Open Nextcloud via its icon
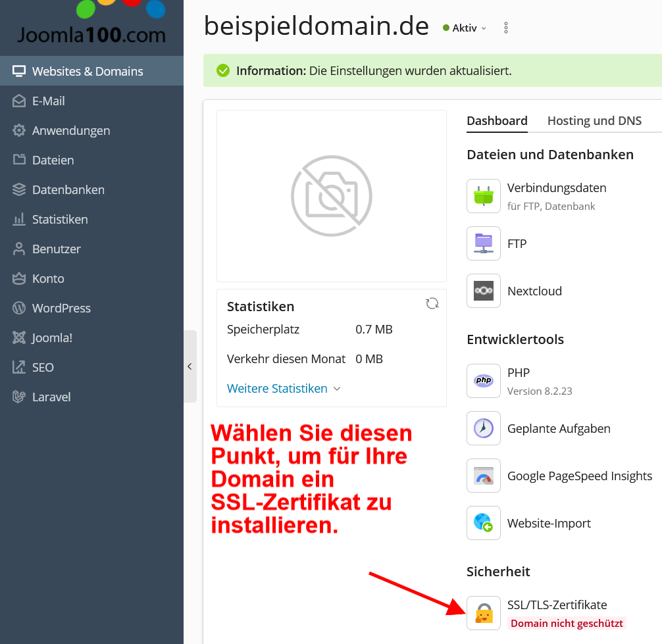 coord(484,291)
